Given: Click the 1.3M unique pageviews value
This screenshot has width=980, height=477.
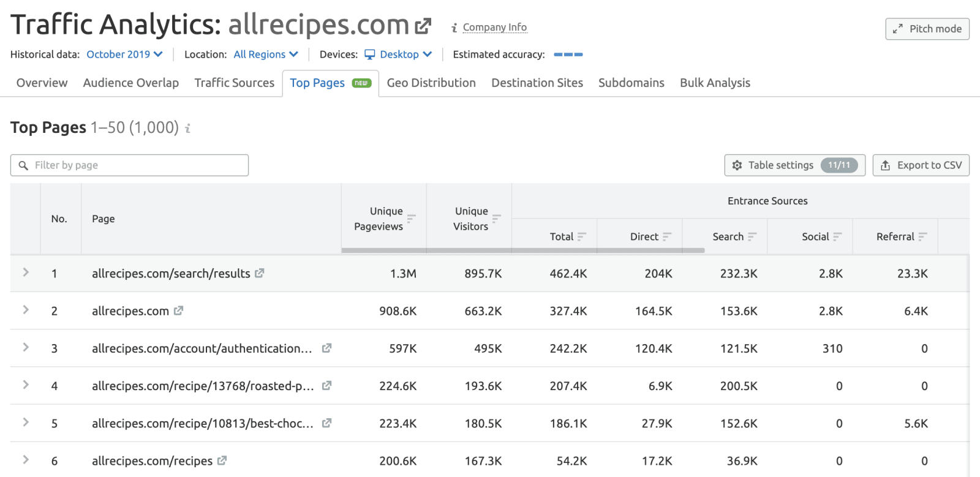Looking at the screenshot, I should tap(403, 274).
